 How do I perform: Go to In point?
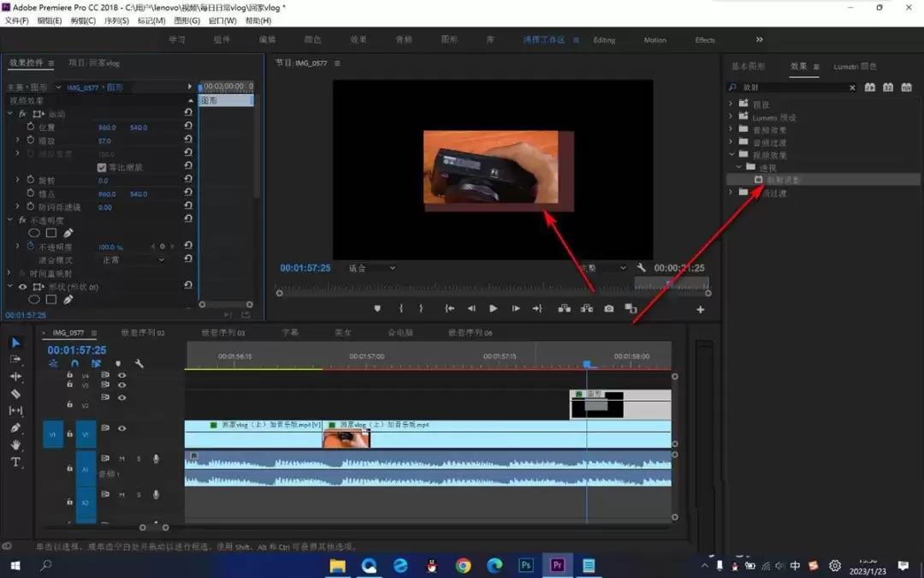pyautogui.click(x=450, y=308)
